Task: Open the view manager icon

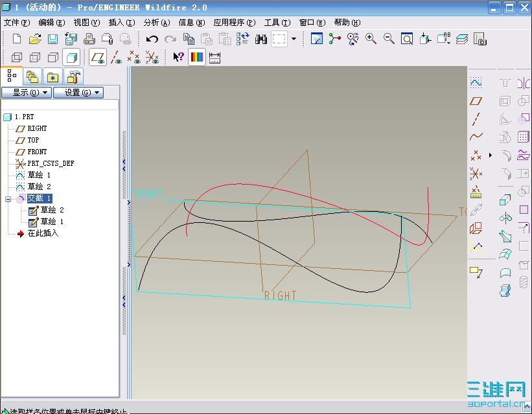Action: [x=480, y=39]
